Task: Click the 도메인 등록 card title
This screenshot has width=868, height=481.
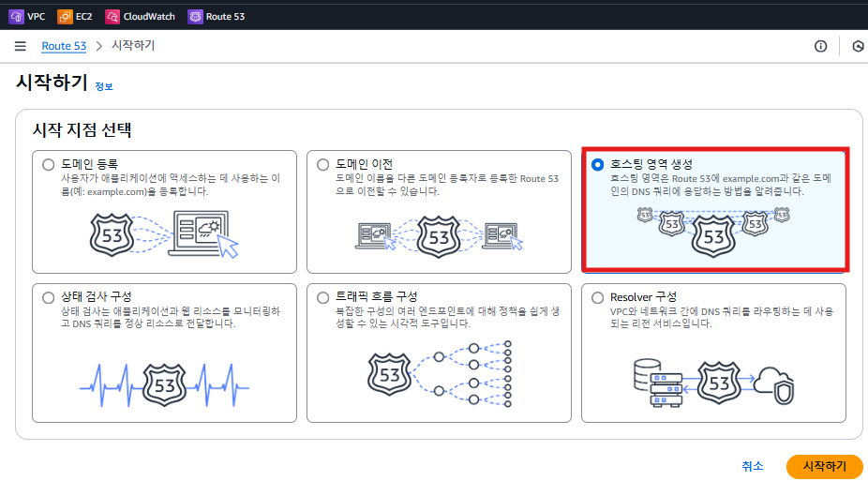Action: (x=89, y=164)
